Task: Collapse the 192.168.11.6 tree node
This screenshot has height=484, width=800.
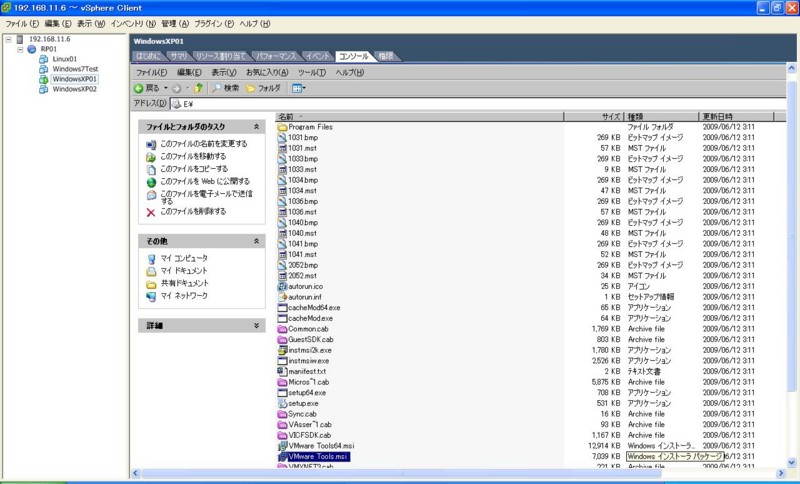Action: [8, 39]
